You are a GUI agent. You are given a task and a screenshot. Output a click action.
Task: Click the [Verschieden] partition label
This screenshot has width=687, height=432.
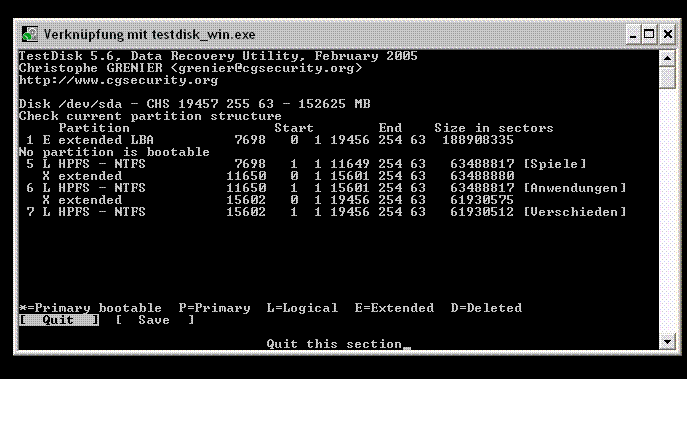point(575,212)
